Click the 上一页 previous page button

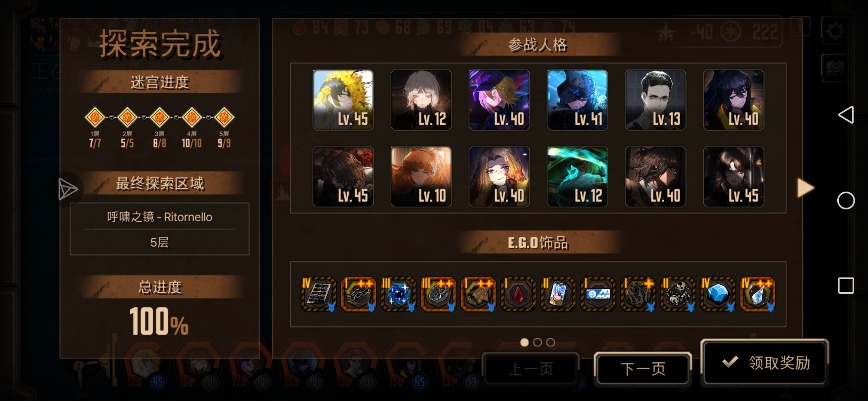tap(531, 369)
